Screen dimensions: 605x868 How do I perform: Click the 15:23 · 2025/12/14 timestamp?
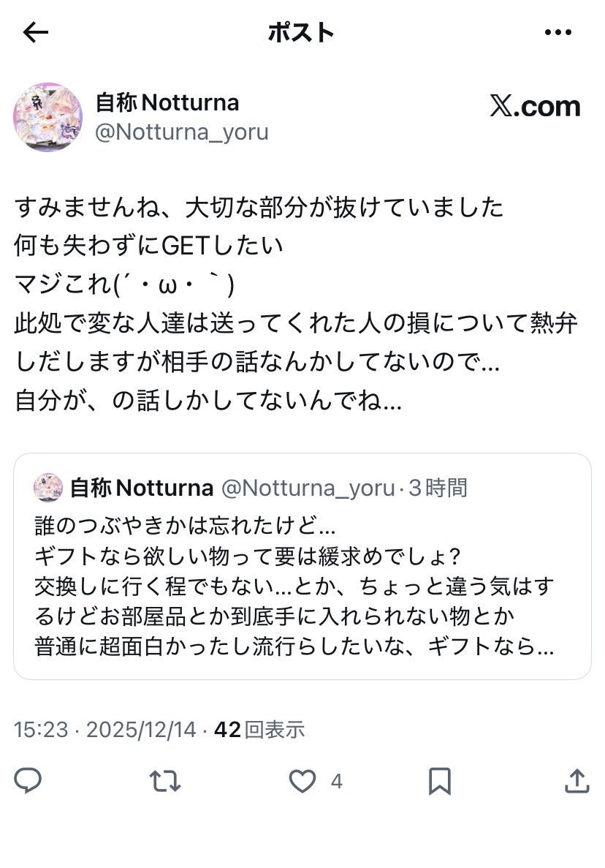pyautogui.click(x=105, y=729)
